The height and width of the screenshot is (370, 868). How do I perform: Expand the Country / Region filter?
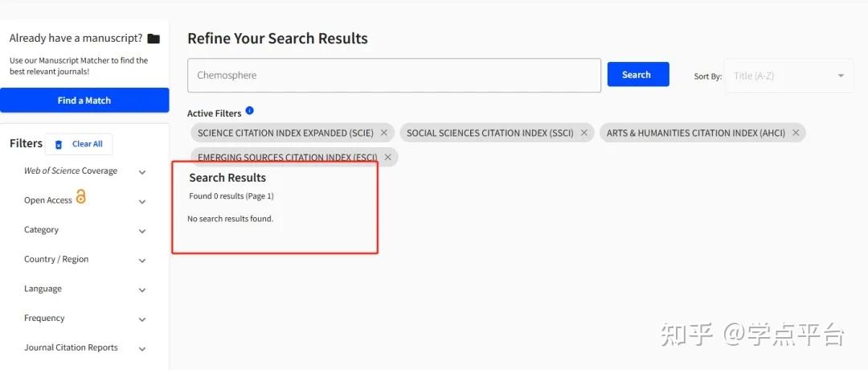pyautogui.click(x=142, y=261)
